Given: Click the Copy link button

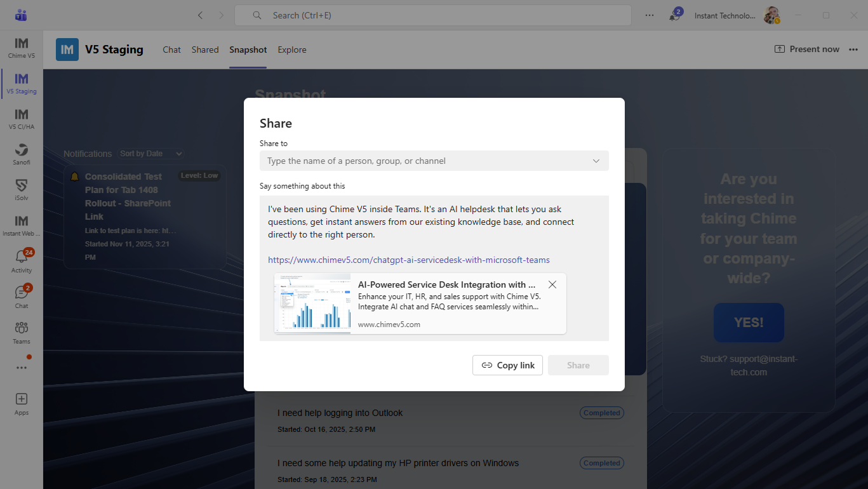Looking at the screenshot, I should (507, 365).
